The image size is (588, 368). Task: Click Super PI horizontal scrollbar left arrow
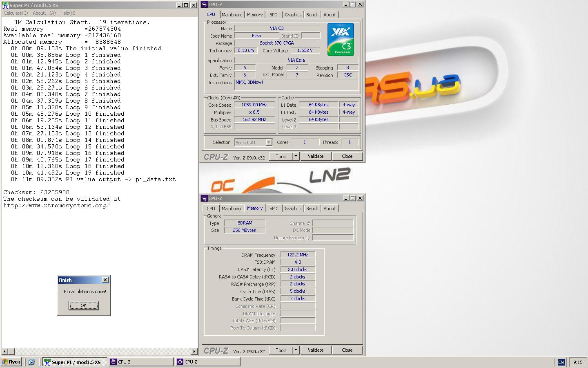pyautogui.click(x=5, y=351)
